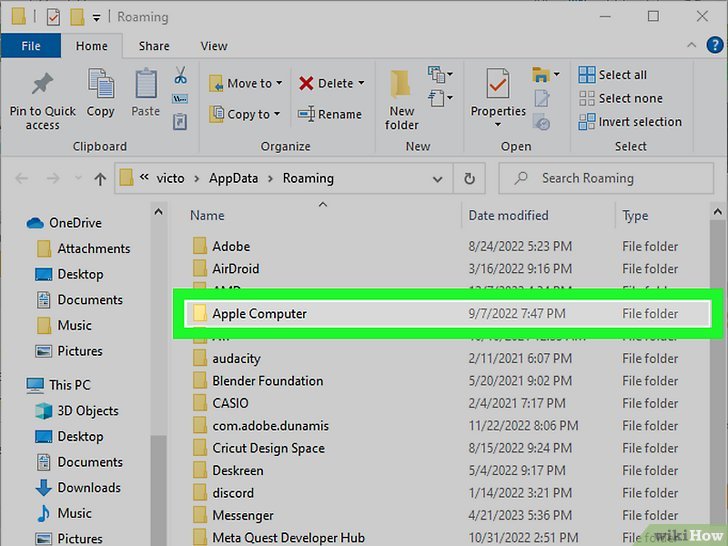Click the History icon in Open group
Screen dimensions: 728x546
point(541,122)
